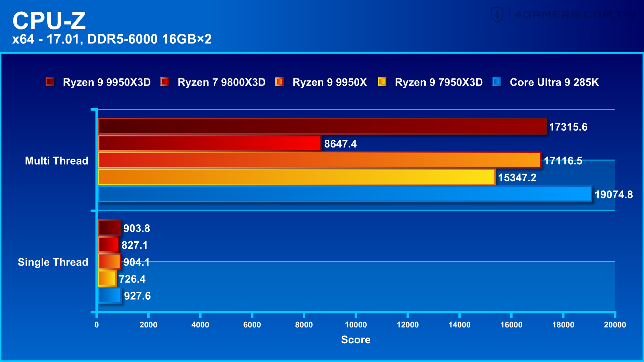The image size is (644, 362).
Task: Click the 904.1 value label
Action: click(137, 262)
